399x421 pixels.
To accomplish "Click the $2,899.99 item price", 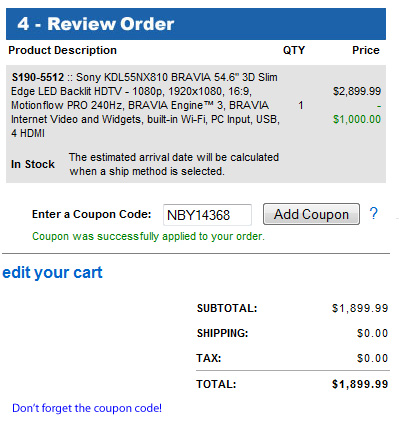I will [357, 91].
